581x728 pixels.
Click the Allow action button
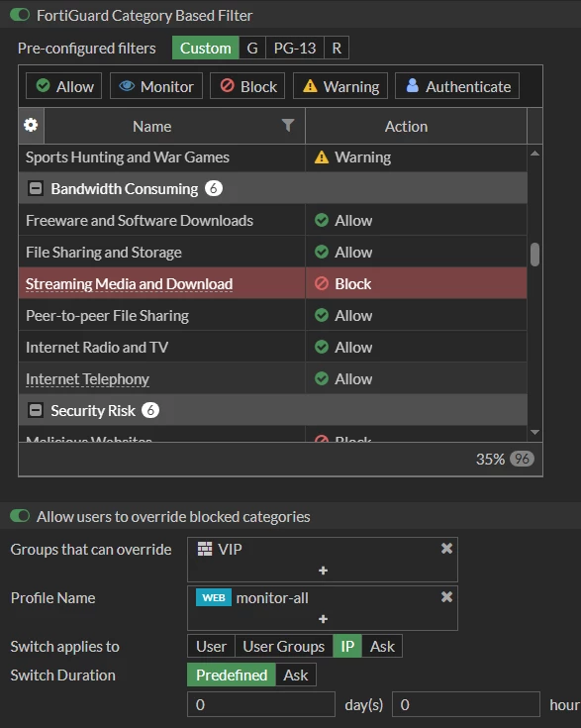(64, 86)
